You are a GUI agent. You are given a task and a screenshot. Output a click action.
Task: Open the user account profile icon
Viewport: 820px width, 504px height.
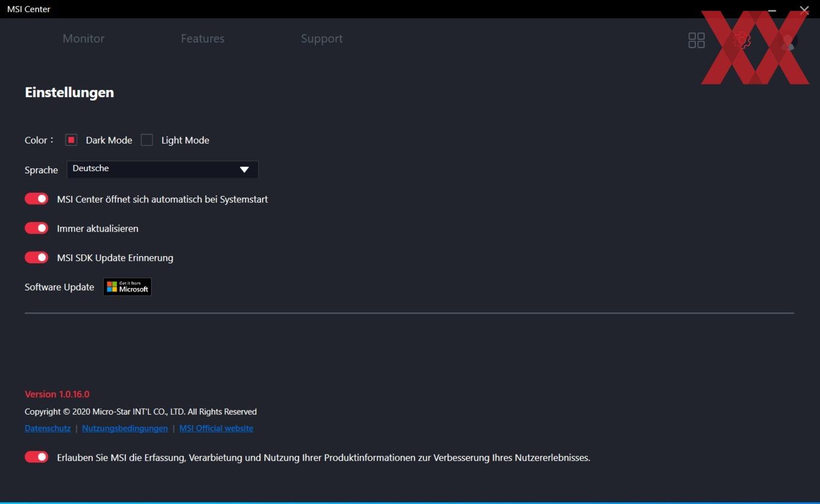coord(788,41)
